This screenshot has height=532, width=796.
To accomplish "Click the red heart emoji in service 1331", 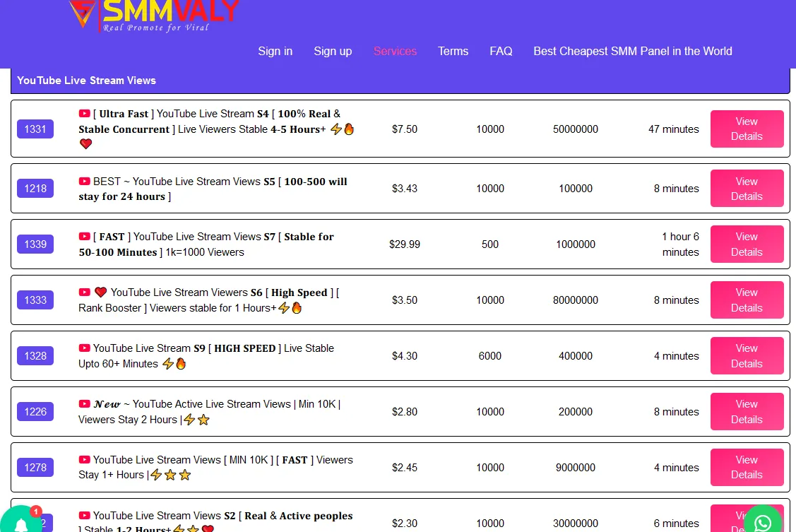I will (85, 144).
